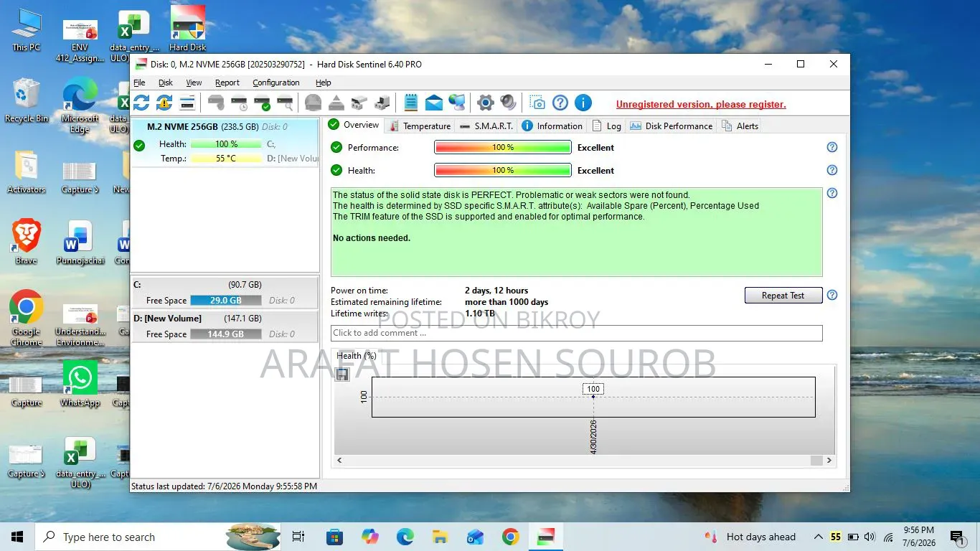Open the WhatsApp desktop shortcut

pyautogui.click(x=80, y=384)
